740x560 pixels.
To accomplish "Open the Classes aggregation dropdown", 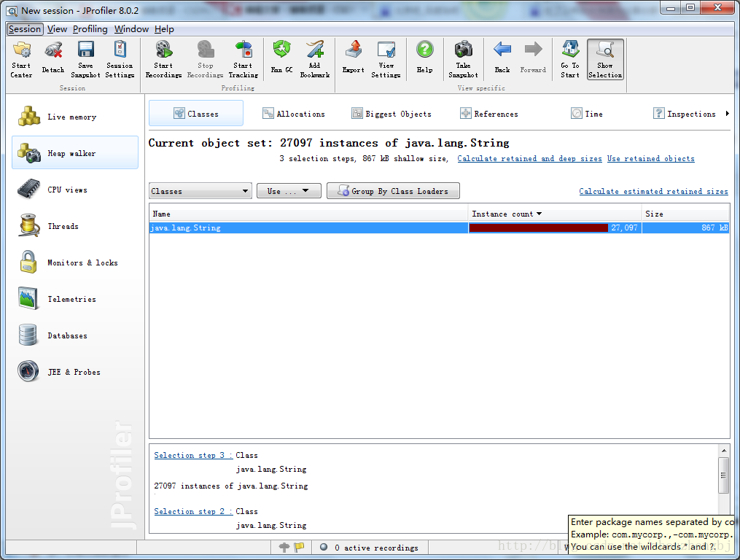I will click(x=200, y=191).
